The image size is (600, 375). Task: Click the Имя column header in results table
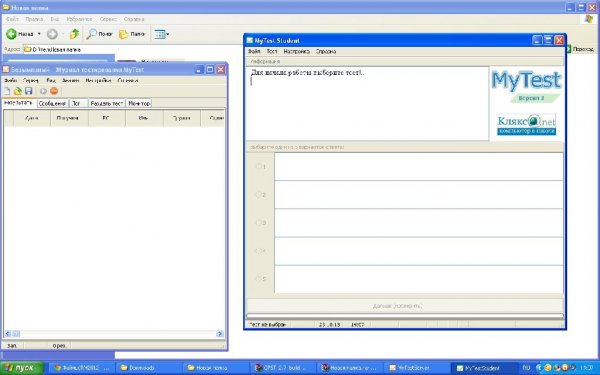point(144,118)
